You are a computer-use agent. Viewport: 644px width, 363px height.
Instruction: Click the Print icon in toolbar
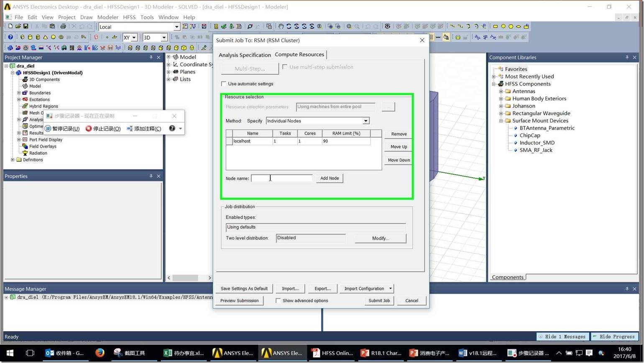point(63,26)
